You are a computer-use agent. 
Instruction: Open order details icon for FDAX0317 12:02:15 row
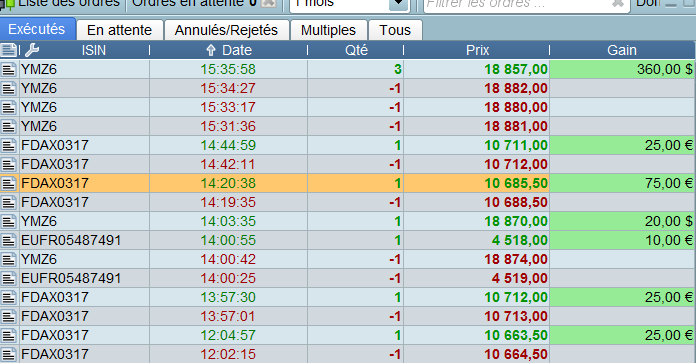9,354
